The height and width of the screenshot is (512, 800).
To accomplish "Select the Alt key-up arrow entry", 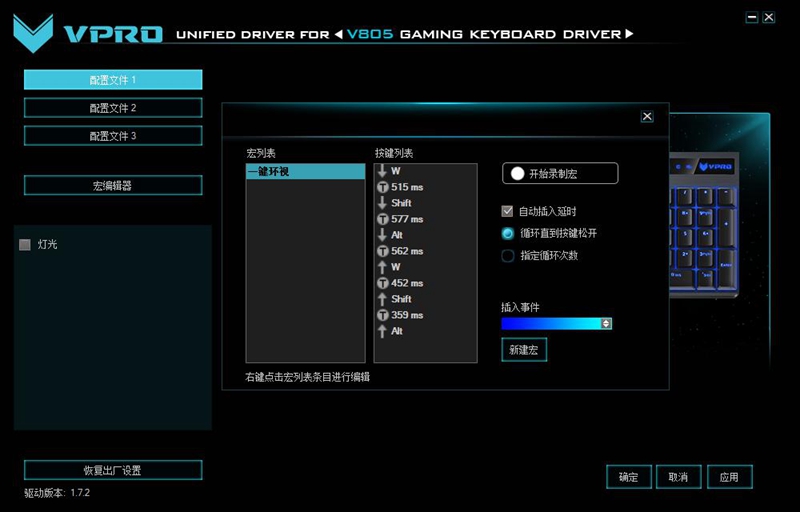I will (x=382, y=331).
